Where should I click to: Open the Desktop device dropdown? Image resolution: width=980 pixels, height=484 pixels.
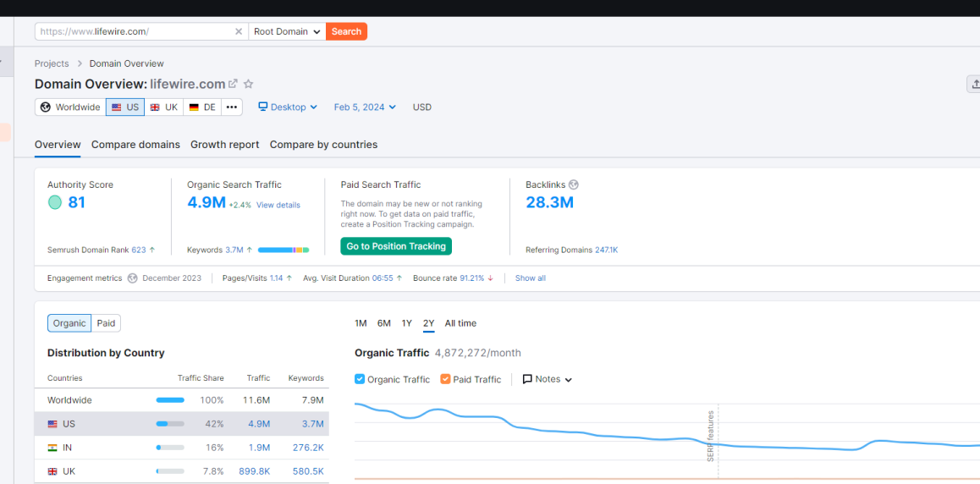click(288, 107)
